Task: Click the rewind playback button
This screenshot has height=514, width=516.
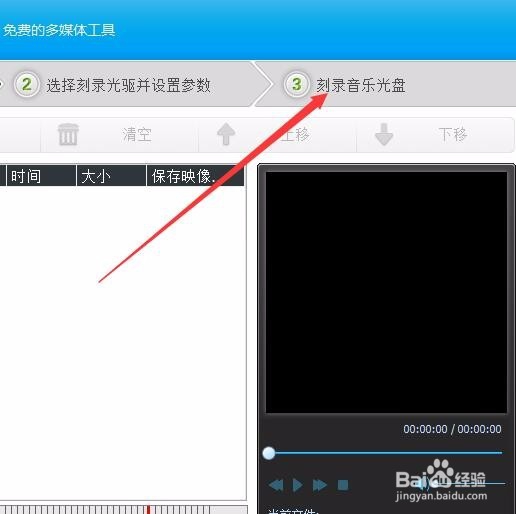Action: pos(276,485)
